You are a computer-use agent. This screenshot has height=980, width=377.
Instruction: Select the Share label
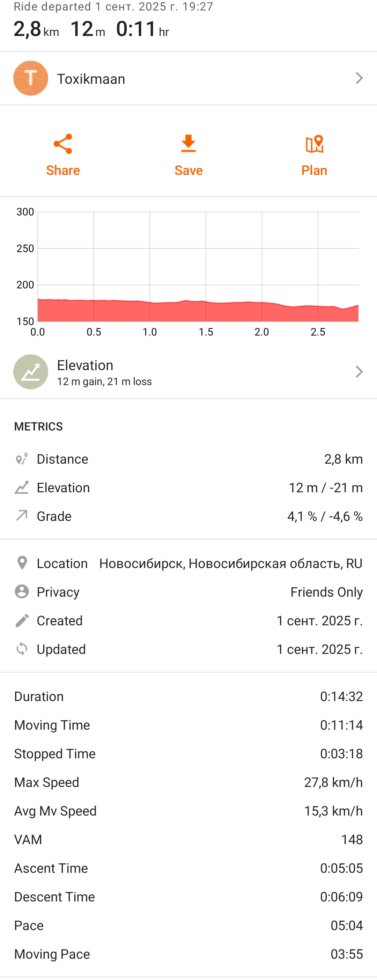click(63, 170)
